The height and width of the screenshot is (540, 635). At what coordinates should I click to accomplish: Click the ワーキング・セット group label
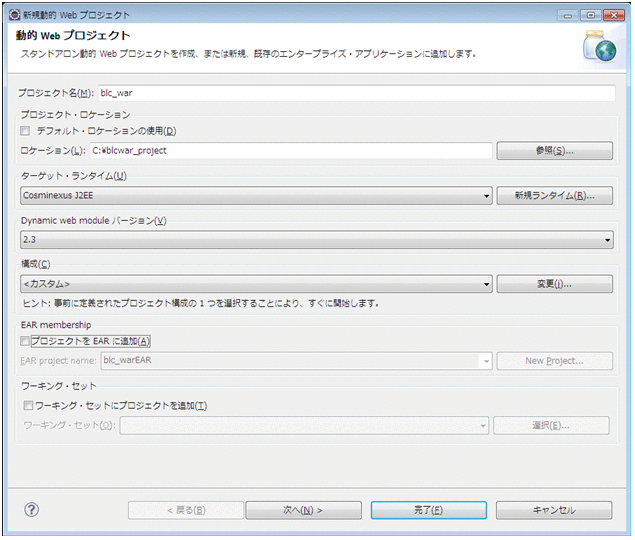point(59,386)
